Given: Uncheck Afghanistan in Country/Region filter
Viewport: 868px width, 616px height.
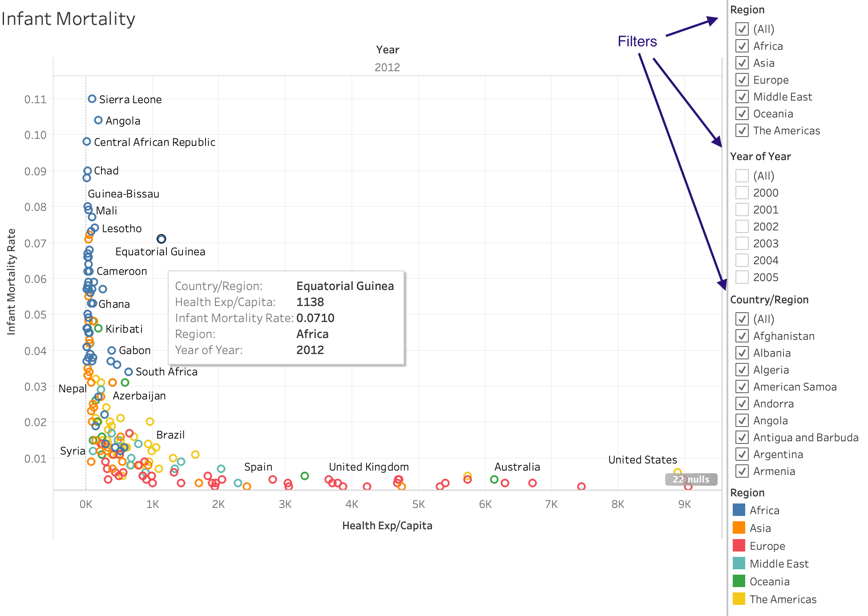Looking at the screenshot, I should coord(742,336).
